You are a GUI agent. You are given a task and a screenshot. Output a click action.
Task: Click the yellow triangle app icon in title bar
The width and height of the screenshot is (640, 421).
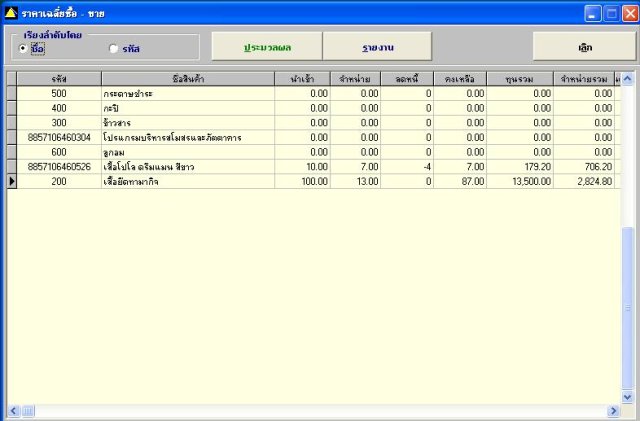point(11,13)
